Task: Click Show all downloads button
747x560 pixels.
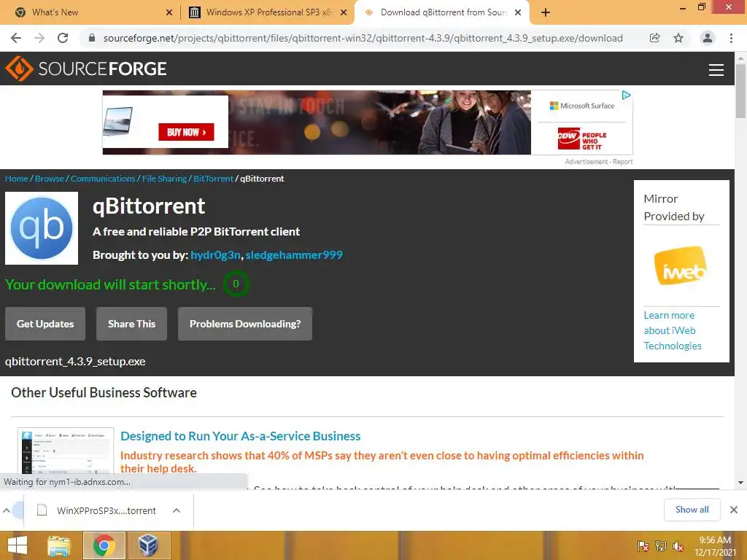Action: coord(692,510)
